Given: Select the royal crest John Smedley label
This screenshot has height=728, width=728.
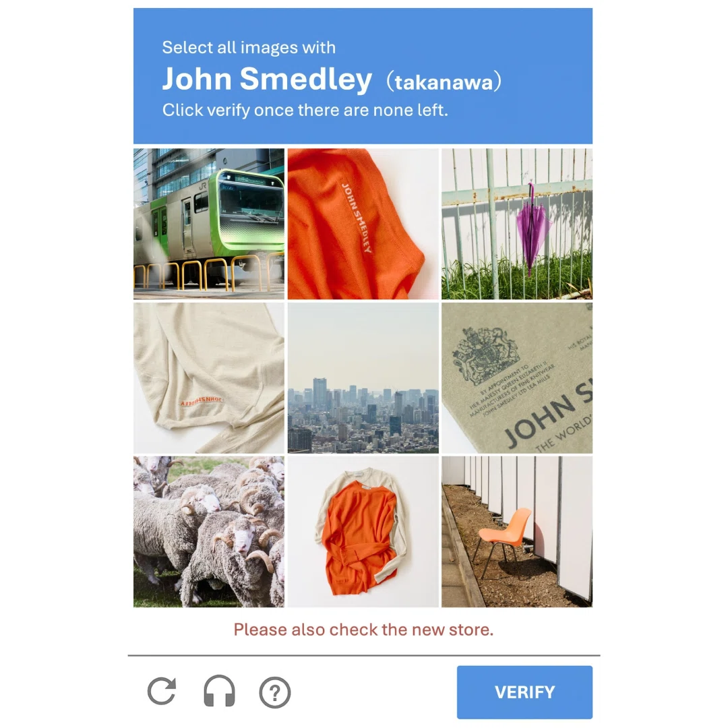Looking at the screenshot, I should (x=517, y=378).
